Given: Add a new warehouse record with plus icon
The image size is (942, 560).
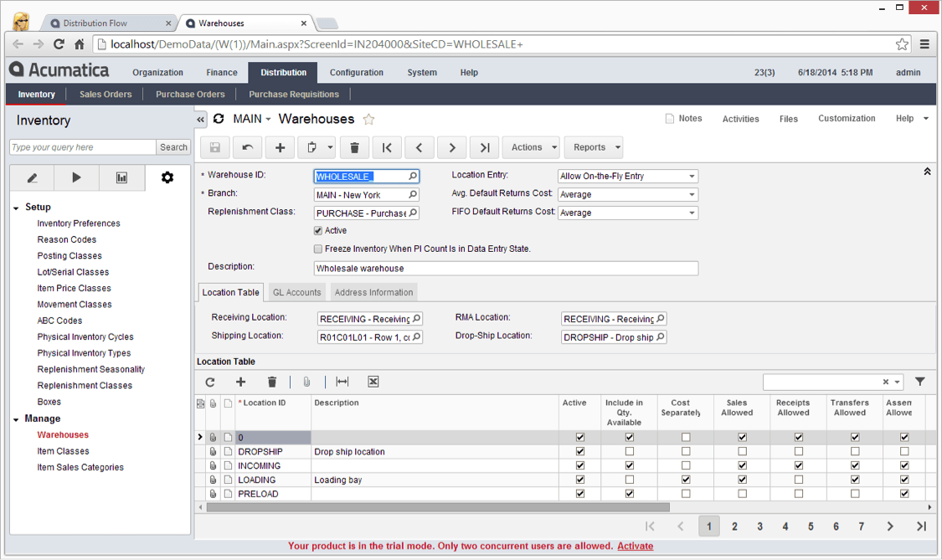Looking at the screenshot, I should [x=280, y=147].
